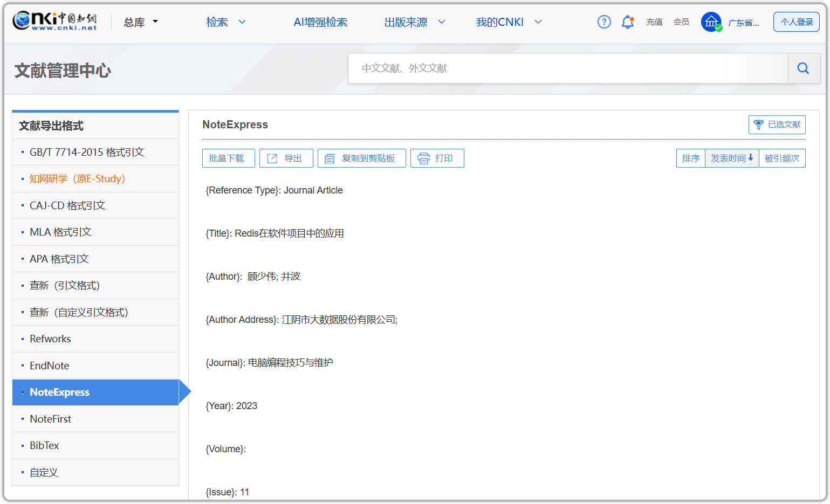Image resolution: width=830 pixels, height=504 pixels.
Task: Click the {Volume}: line
Action: [x=225, y=449]
